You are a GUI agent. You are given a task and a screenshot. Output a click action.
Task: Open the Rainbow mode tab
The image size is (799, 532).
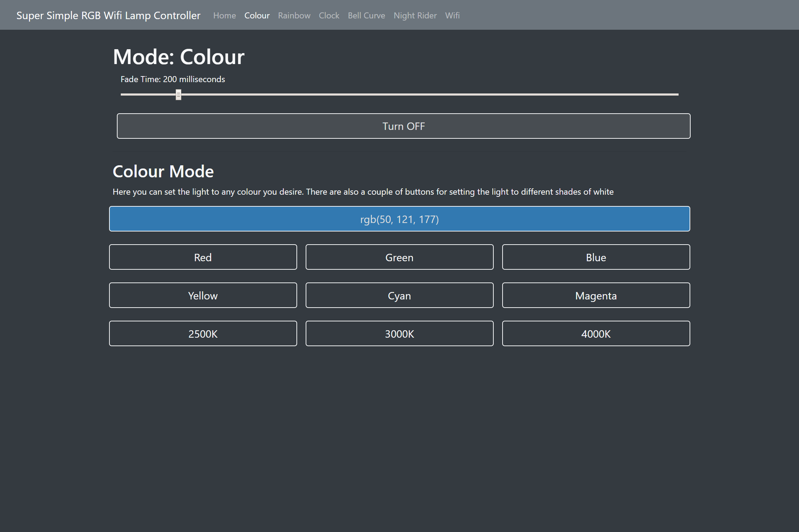point(294,15)
